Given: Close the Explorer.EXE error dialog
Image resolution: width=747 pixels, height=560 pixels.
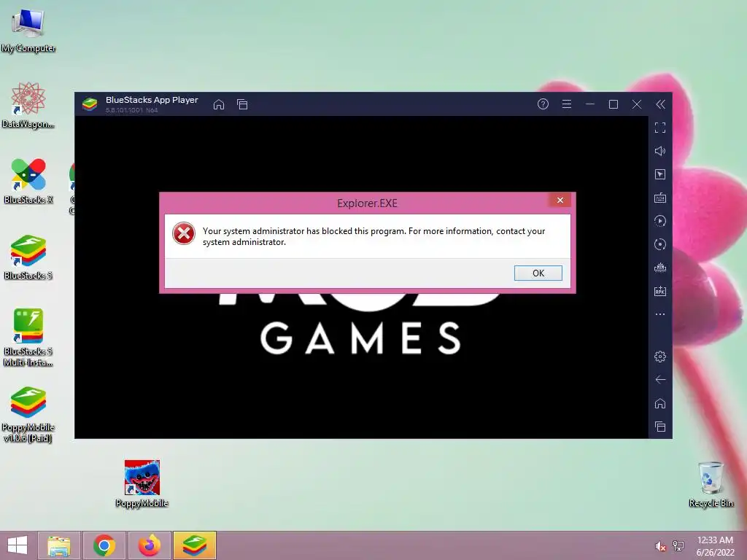Looking at the screenshot, I should pos(560,200).
